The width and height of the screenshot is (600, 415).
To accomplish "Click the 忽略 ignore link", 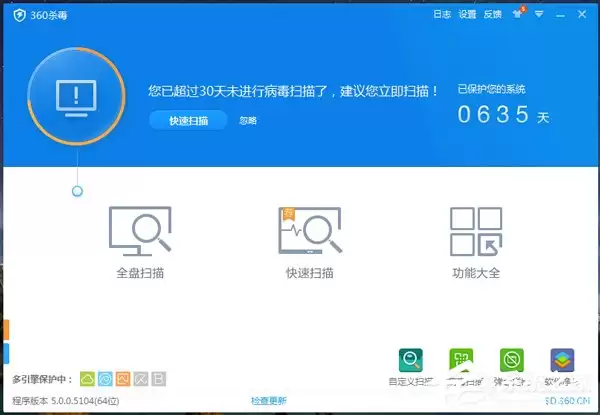I will pyautogui.click(x=248, y=120).
